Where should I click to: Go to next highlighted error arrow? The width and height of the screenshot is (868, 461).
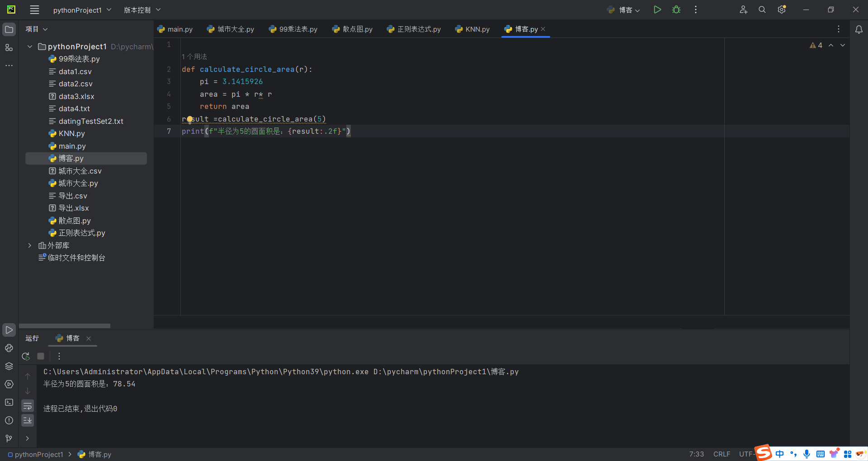coord(843,45)
